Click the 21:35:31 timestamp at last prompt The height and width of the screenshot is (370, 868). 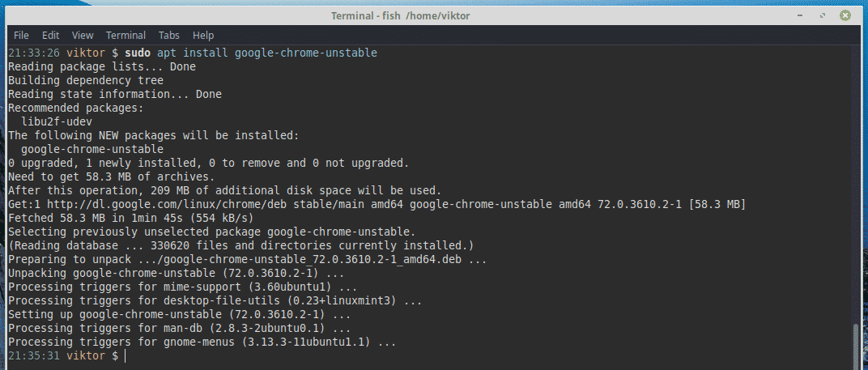point(32,355)
